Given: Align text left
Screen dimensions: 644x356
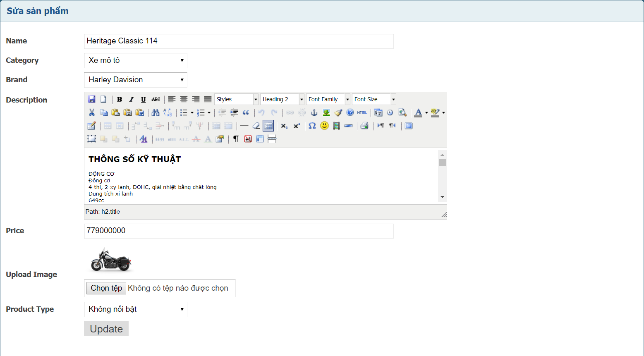Looking at the screenshot, I should click(172, 99).
